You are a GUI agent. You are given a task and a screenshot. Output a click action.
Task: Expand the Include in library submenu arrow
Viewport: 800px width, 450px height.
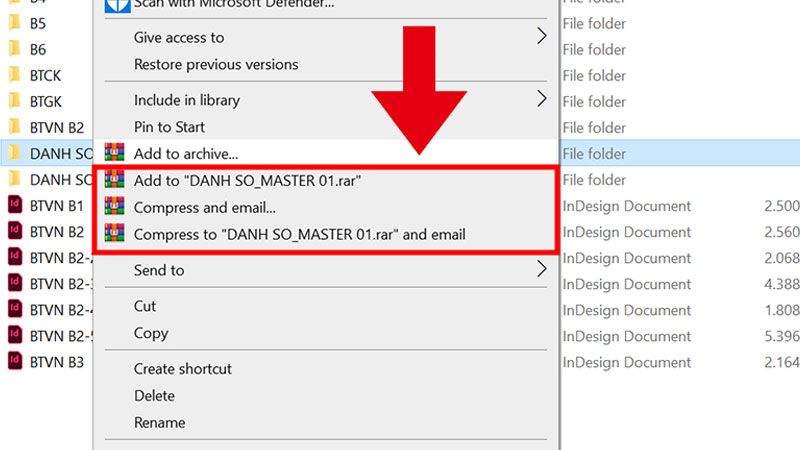(542, 99)
